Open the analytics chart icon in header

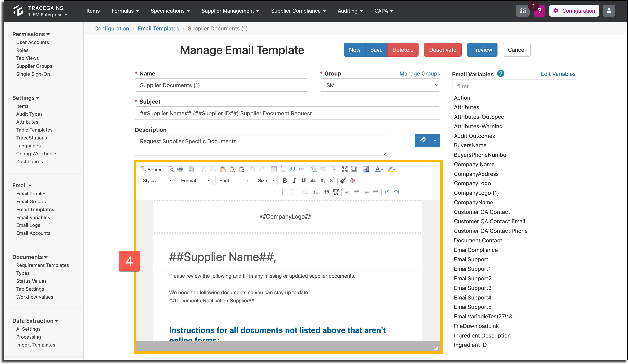(523, 11)
